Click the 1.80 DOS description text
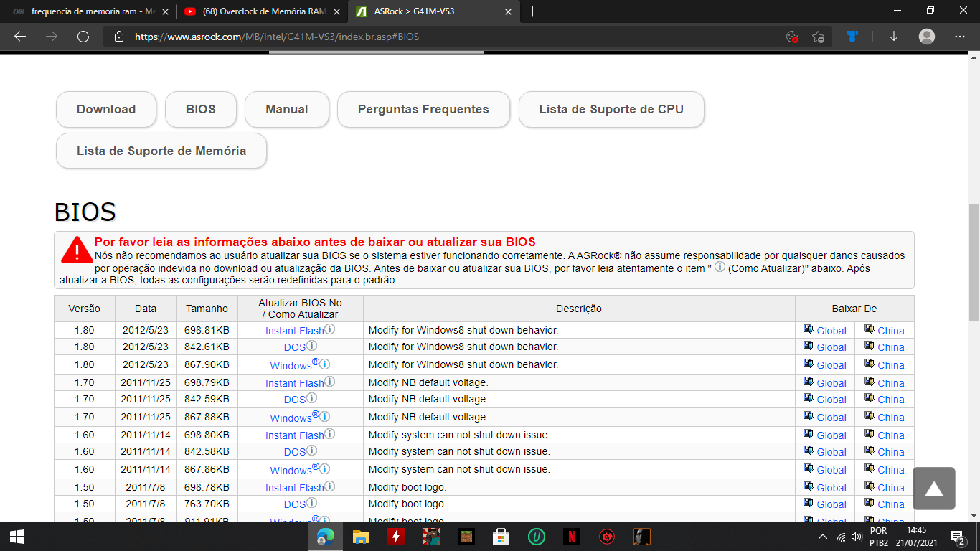The width and height of the screenshot is (980, 551). [x=463, y=347]
